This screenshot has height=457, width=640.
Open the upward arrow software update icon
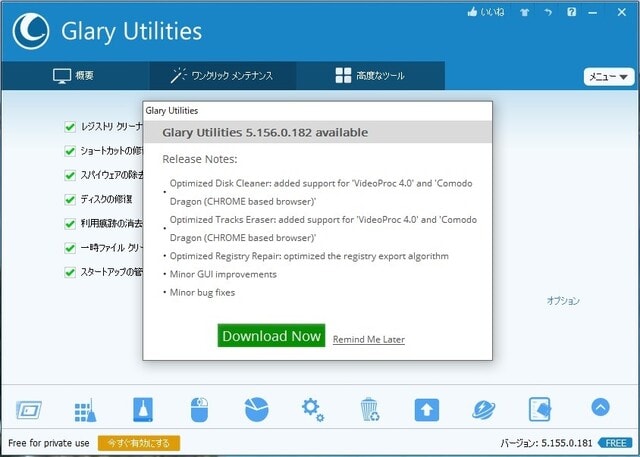427,410
